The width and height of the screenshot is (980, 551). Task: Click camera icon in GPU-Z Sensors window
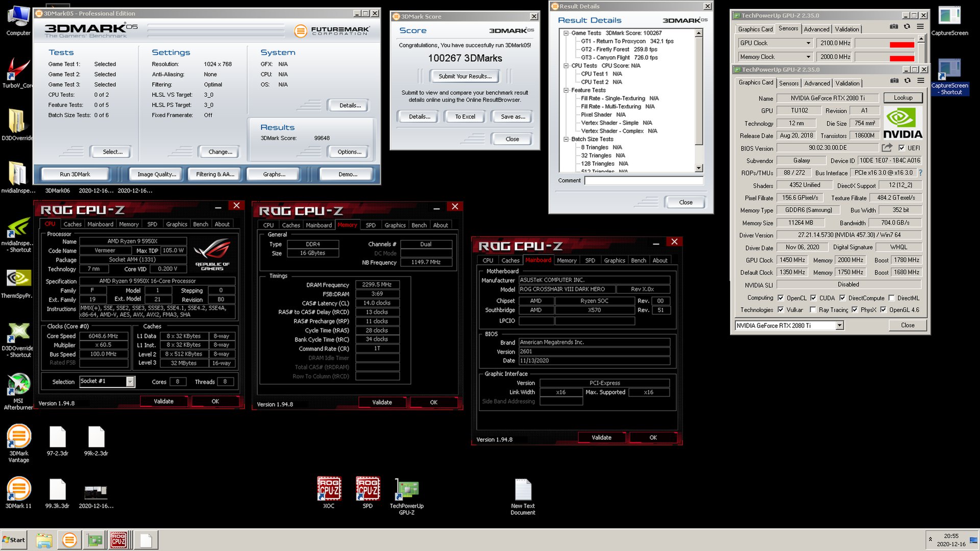click(894, 27)
